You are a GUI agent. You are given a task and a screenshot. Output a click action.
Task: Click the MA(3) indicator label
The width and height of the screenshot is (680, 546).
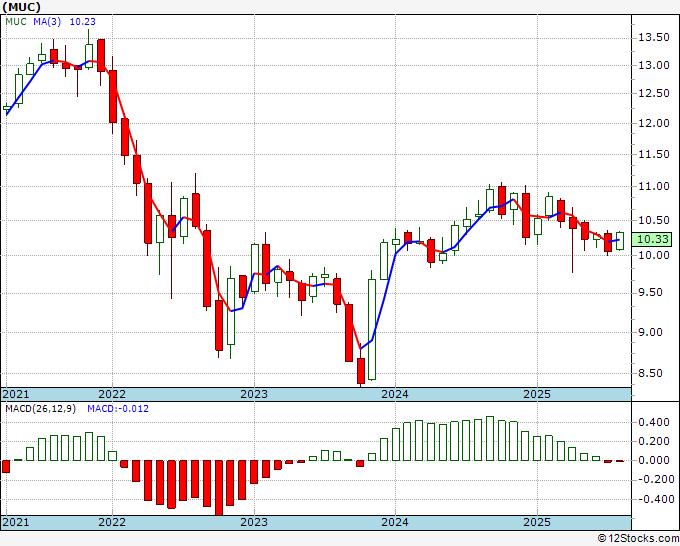click(47, 21)
